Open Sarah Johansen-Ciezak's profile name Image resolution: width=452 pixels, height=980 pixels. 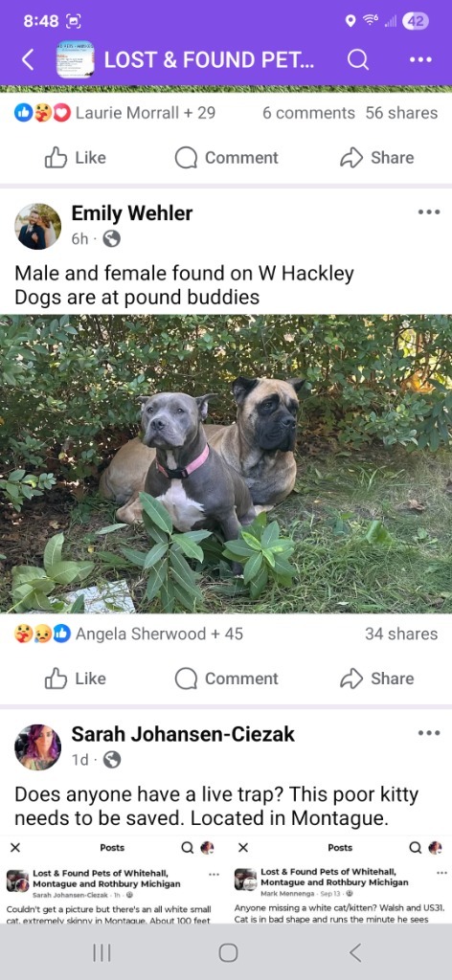point(183,734)
